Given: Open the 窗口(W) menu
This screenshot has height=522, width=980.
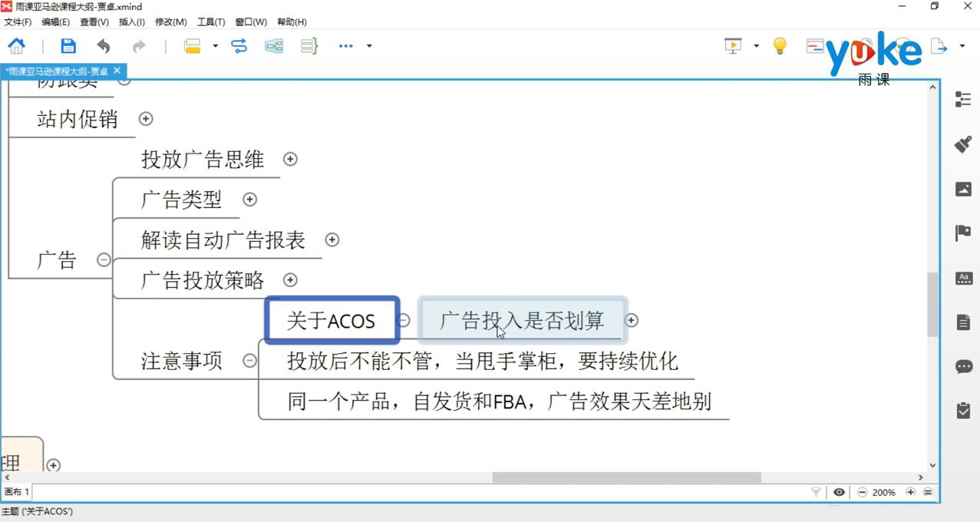Looking at the screenshot, I should [x=251, y=22].
